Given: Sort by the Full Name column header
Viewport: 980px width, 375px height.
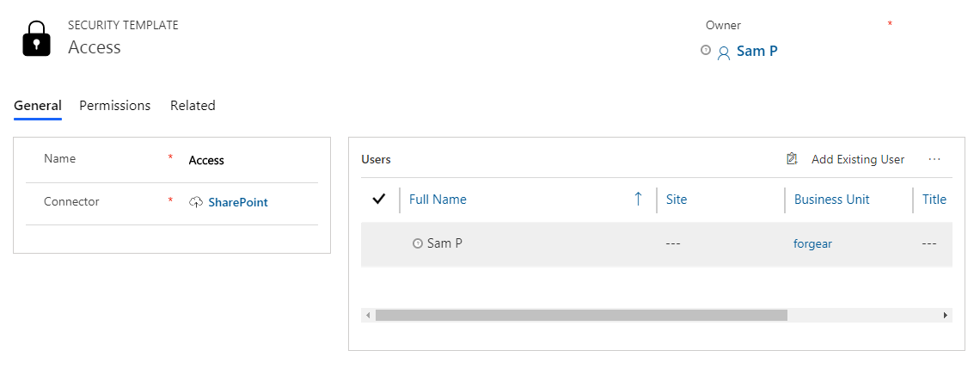Looking at the screenshot, I should [438, 200].
